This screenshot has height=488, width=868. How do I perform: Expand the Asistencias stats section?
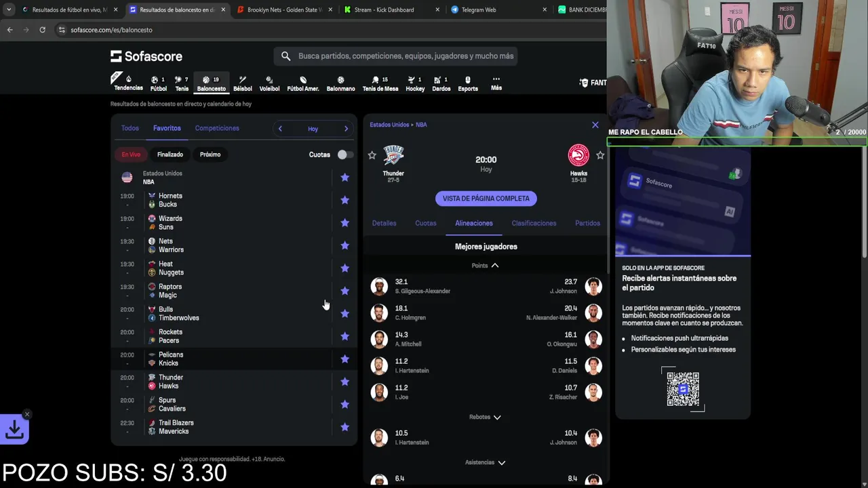click(485, 462)
